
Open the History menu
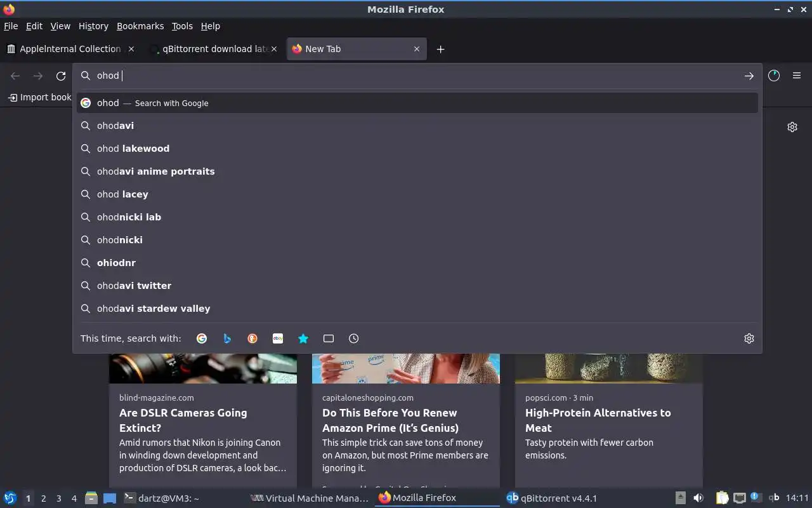coord(93,26)
